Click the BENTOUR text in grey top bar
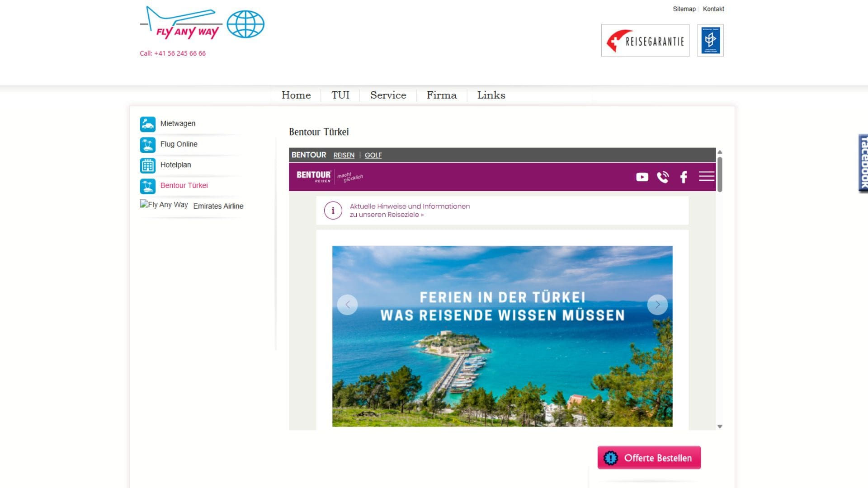The image size is (868, 488). click(x=309, y=155)
